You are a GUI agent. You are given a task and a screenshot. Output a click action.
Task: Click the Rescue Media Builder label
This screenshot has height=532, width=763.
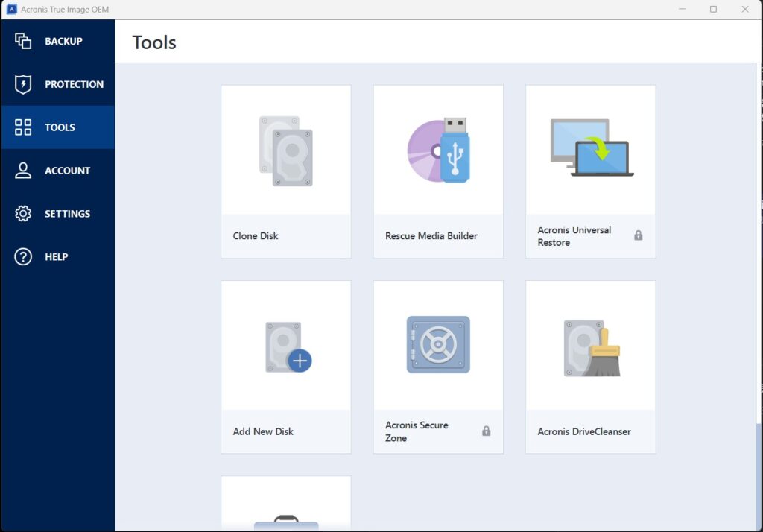[x=431, y=236]
